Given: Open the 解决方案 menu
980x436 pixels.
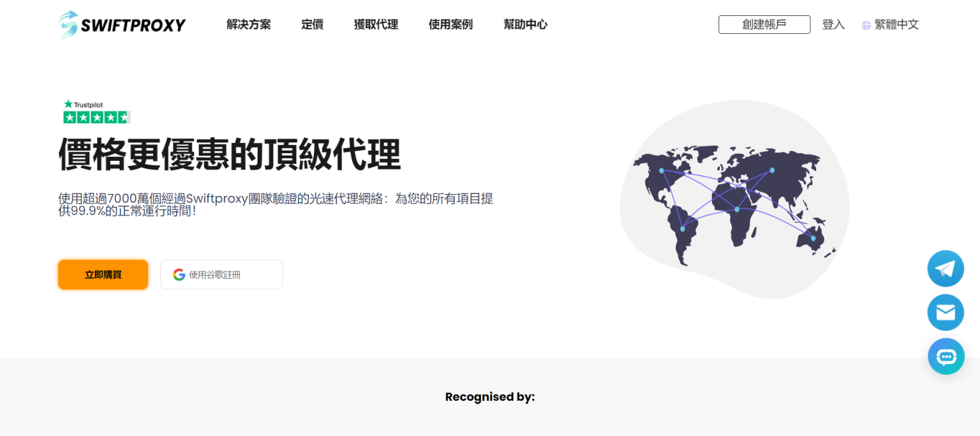Looking at the screenshot, I should 248,24.
